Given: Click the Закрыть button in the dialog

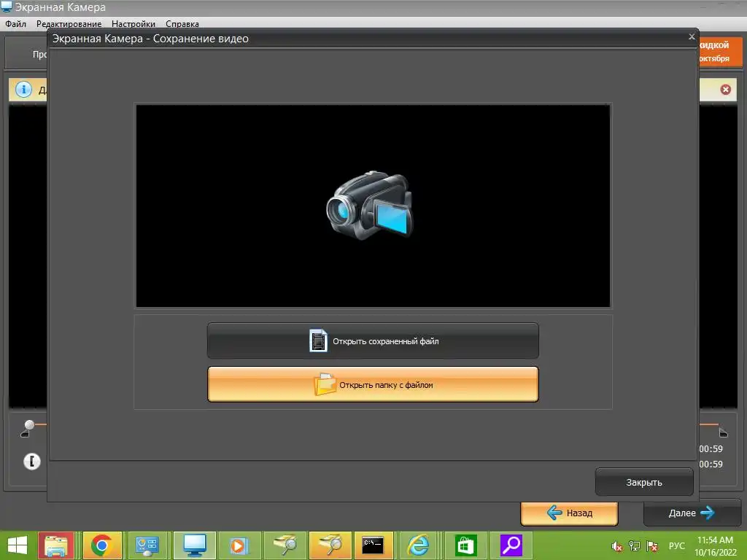Looking at the screenshot, I should click(644, 482).
